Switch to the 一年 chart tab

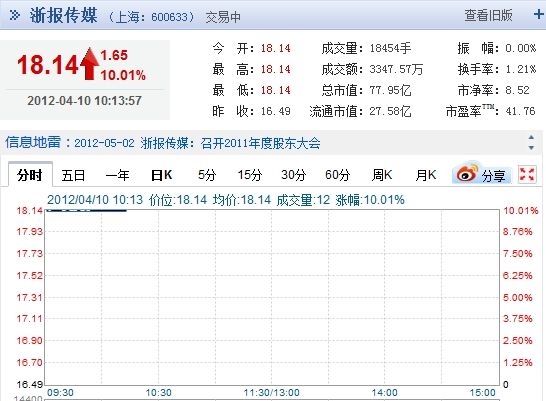117,175
